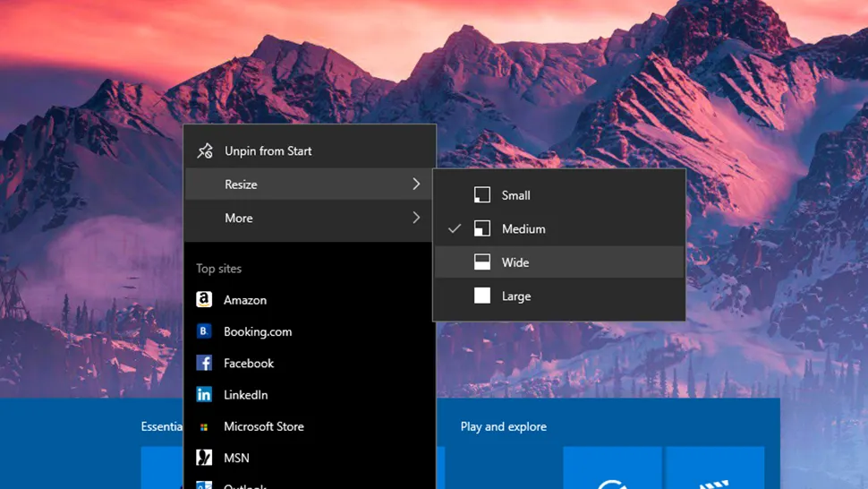Click the Facebook logo icon
This screenshot has height=489, width=868.
point(204,363)
